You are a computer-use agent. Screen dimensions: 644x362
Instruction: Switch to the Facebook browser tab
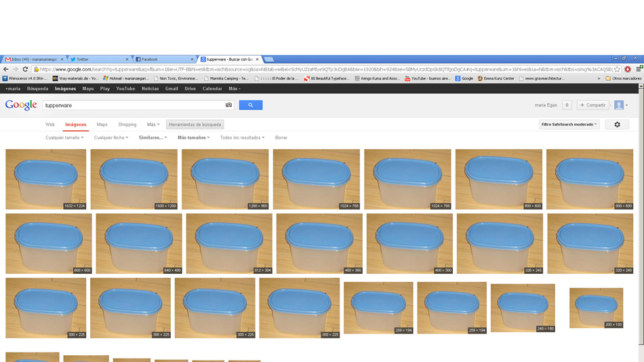[163, 60]
